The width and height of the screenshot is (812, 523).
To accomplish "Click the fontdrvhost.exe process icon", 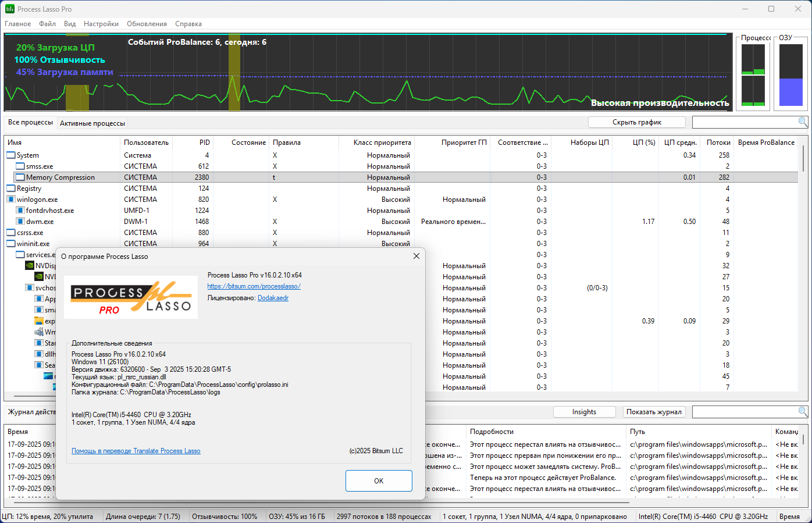I will pos(20,211).
